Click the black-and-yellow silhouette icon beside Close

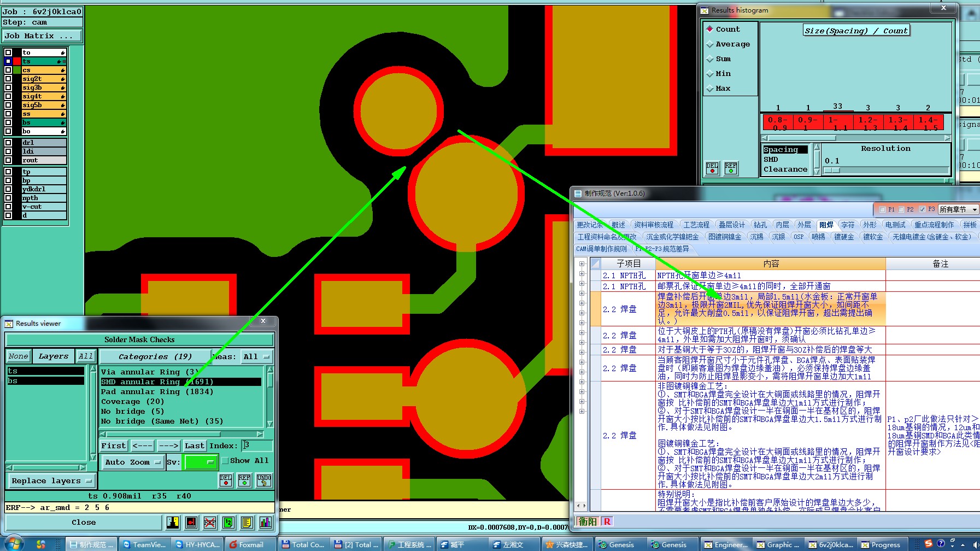tap(173, 523)
